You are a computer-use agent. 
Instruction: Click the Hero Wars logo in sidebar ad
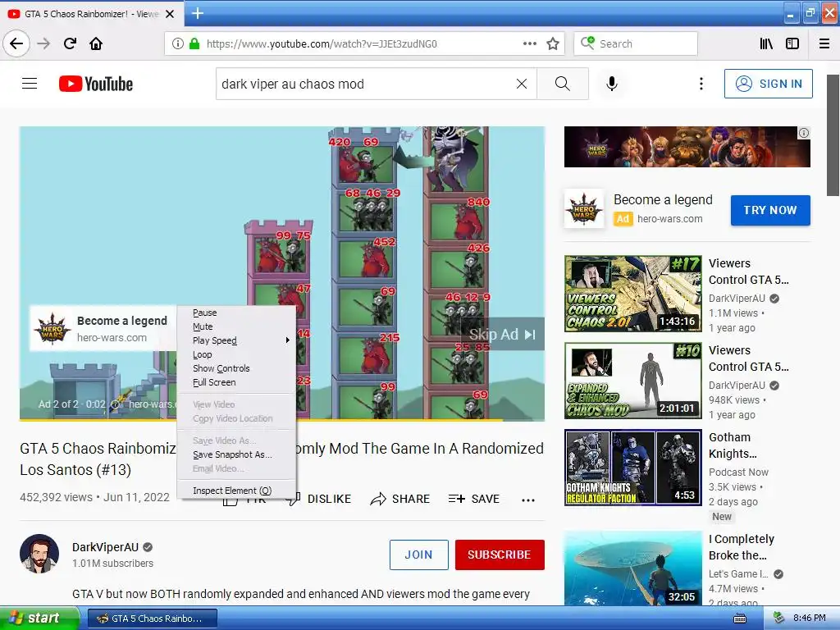tap(584, 209)
